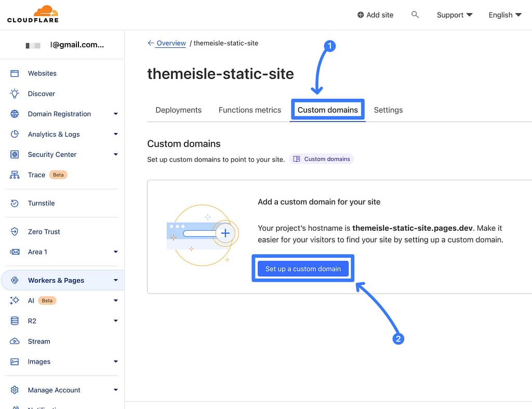Screen dimensions: 532x409
Task: Switch to the Deployments tab
Action: pos(179,110)
